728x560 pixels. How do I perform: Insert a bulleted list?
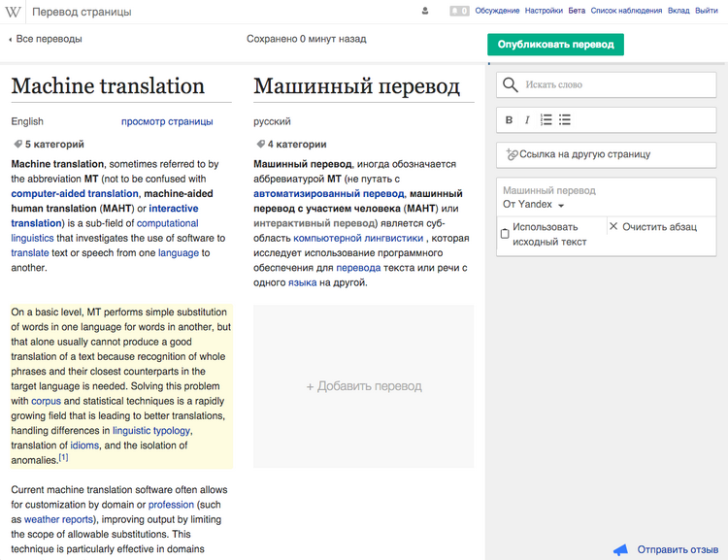(x=565, y=120)
